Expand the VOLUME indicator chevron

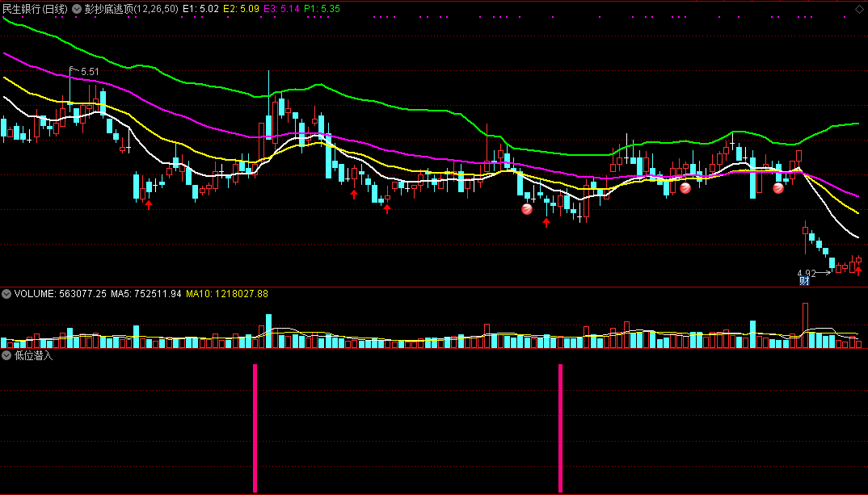[x=6, y=294]
